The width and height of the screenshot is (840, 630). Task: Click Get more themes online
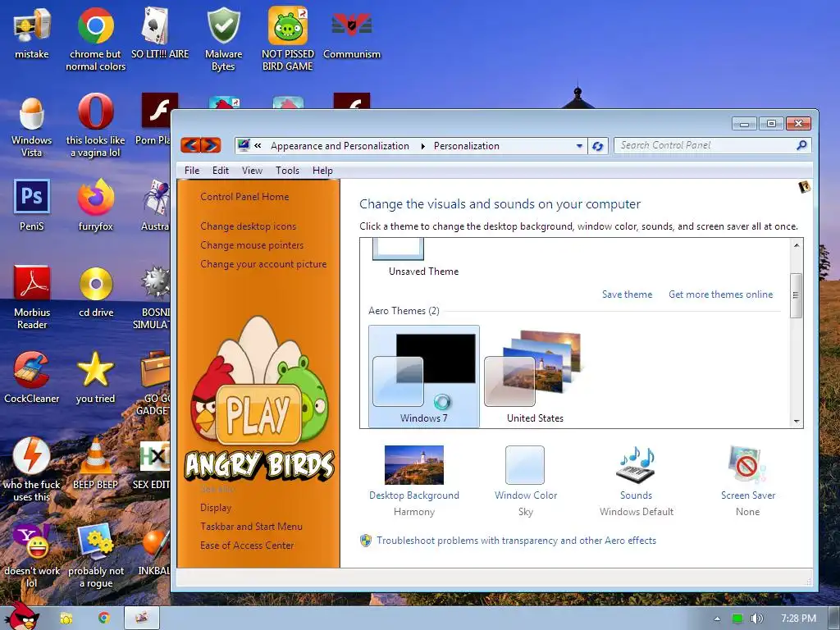click(x=720, y=294)
